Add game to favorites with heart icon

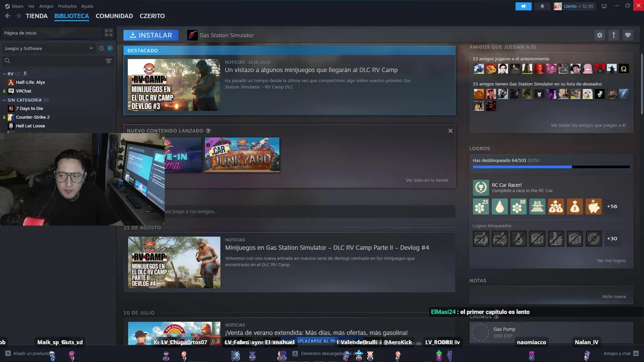coord(627,35)
